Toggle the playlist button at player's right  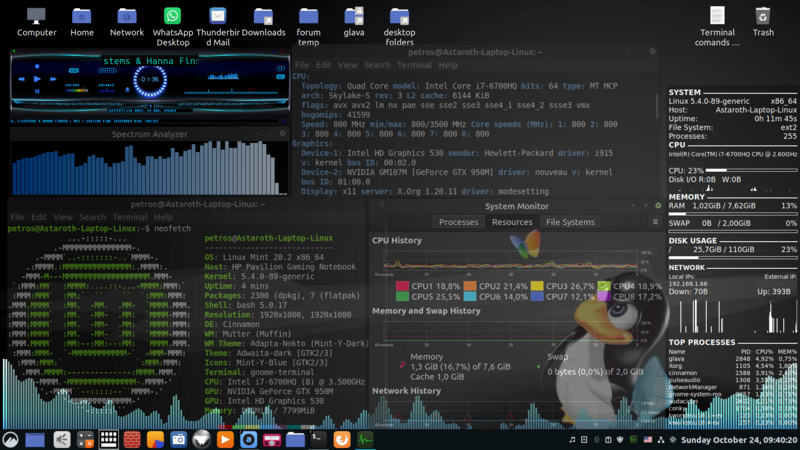click(281, 77)
